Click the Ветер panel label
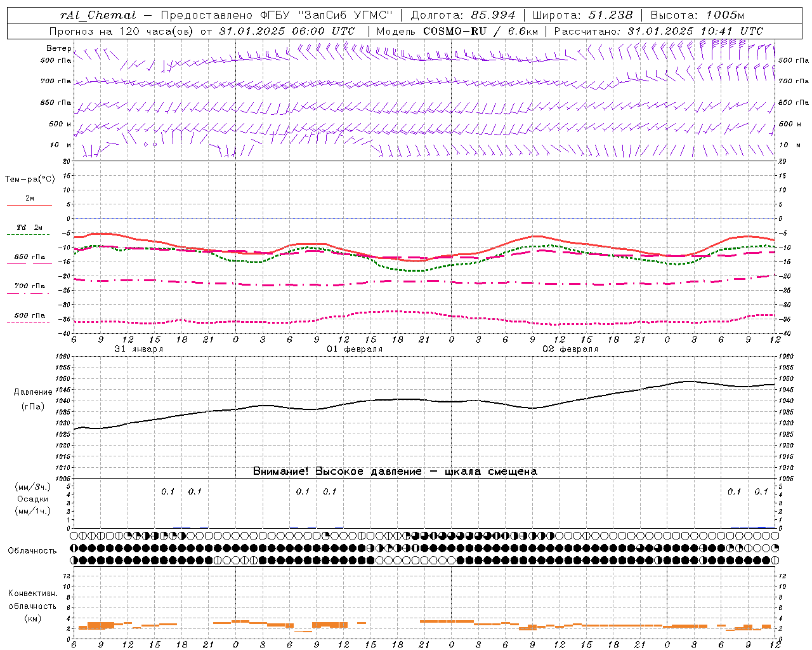Viewport: 812px width, 650px height. point(58,48)
